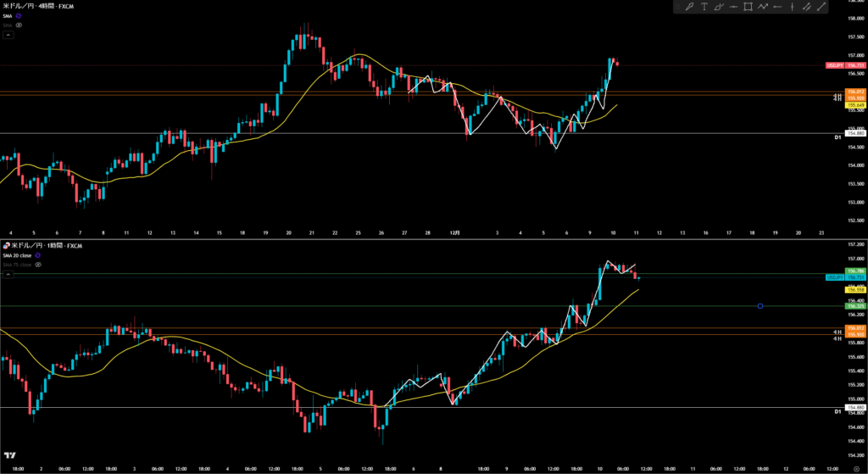Select the vertical line tool
868x474 pixels.
[x=792, y=8]
